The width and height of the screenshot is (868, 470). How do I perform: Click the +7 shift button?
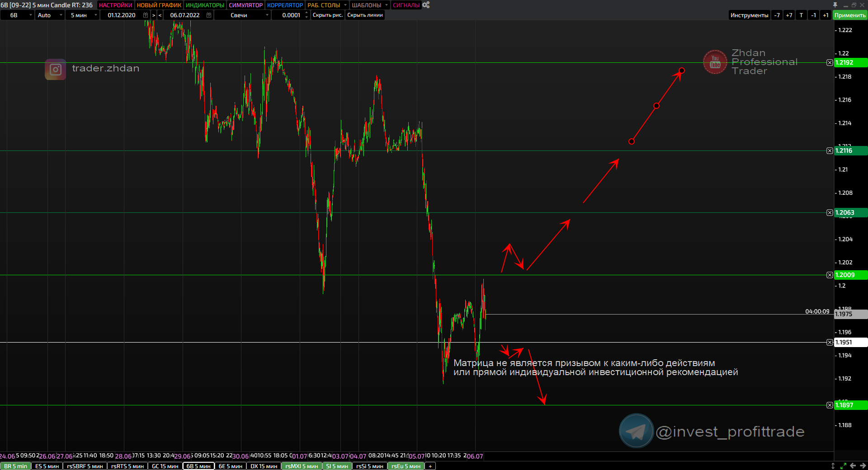(789, 15)
